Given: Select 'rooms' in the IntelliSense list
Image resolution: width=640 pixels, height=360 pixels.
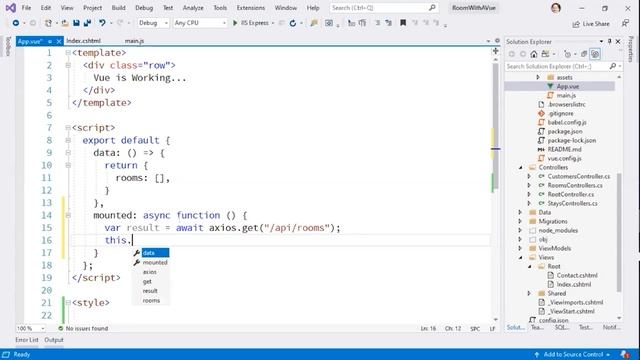Looking at the screenshot, I should pyautogui.click(x=151, y=300).
